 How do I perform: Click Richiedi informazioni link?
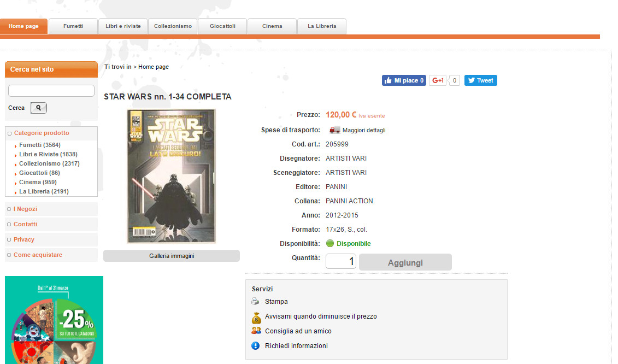[296, 346]
